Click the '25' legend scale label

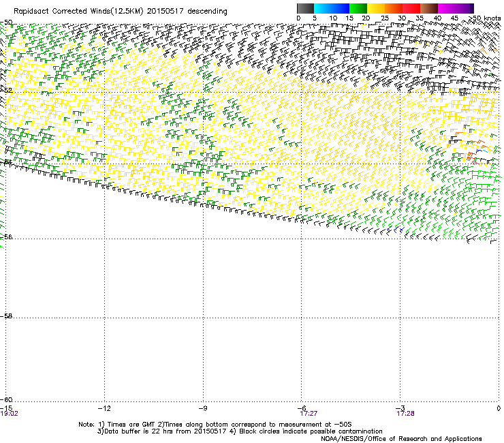385,18
